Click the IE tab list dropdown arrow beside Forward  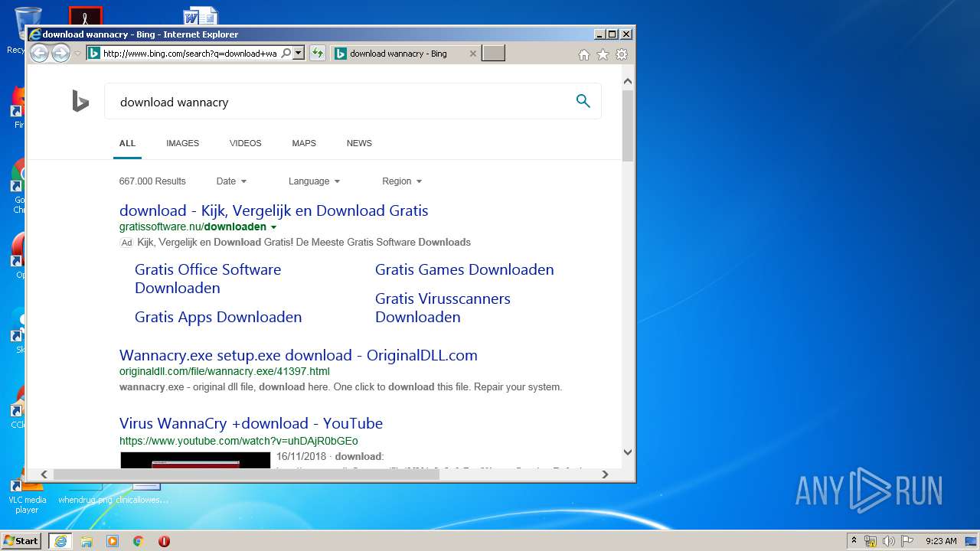[x=77, y=54]
